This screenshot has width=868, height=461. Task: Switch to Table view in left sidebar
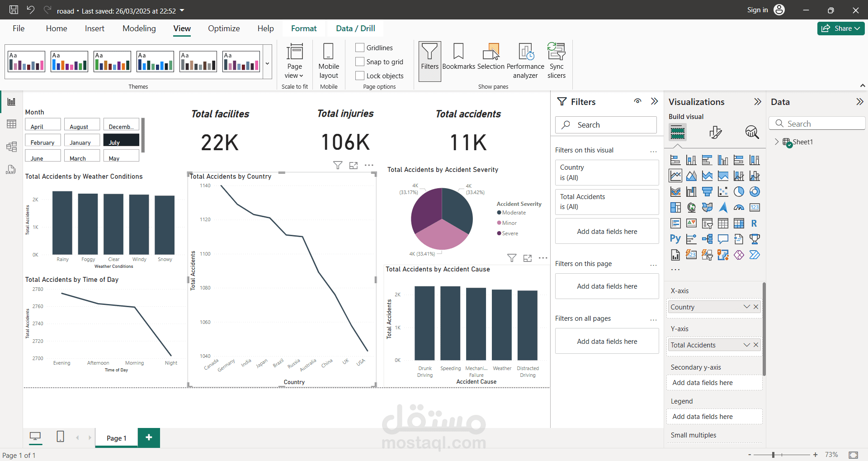11,124
